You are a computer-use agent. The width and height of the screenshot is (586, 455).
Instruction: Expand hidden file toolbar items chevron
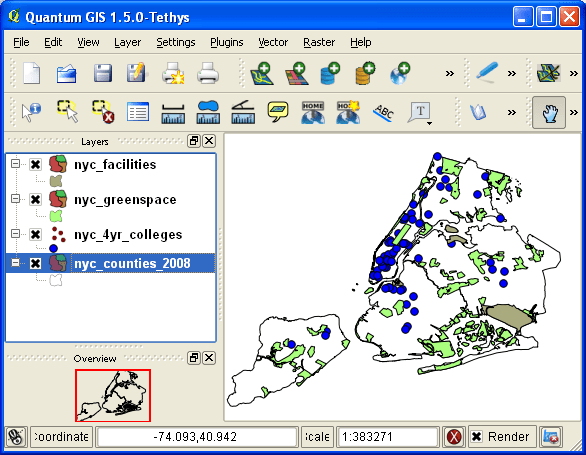pos(450,74)
